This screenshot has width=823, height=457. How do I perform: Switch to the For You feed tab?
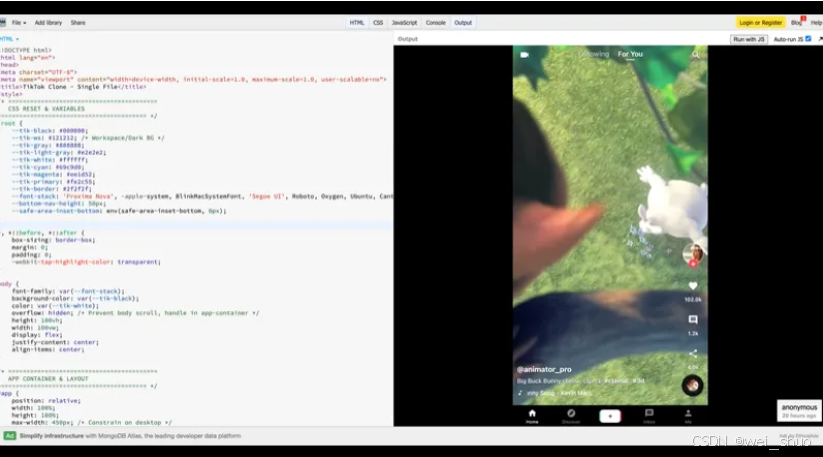click(630, 54)
